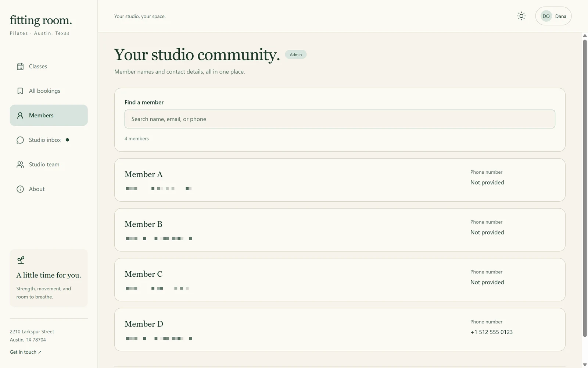
Task: Click the chat bubble icon beside Studio inbox
Action: click(20, 140)
